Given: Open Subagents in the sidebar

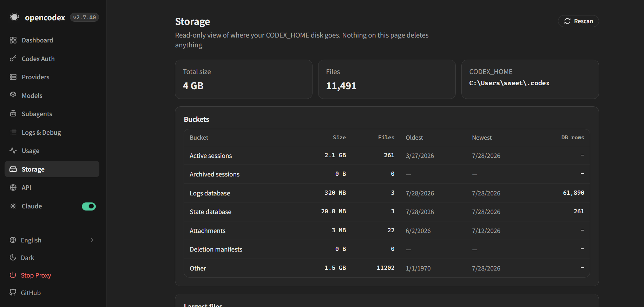Looking at the screenshot, I should pos(52,114).
